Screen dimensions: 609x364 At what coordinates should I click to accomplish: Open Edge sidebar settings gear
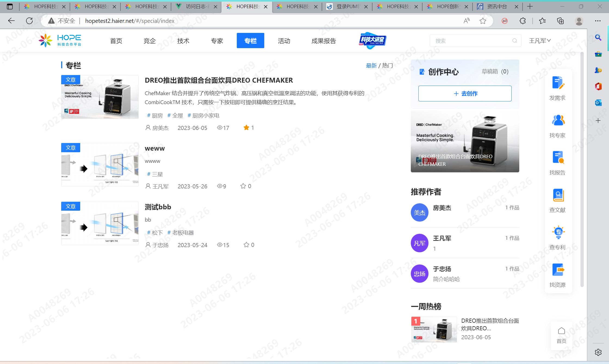(598, 352)
